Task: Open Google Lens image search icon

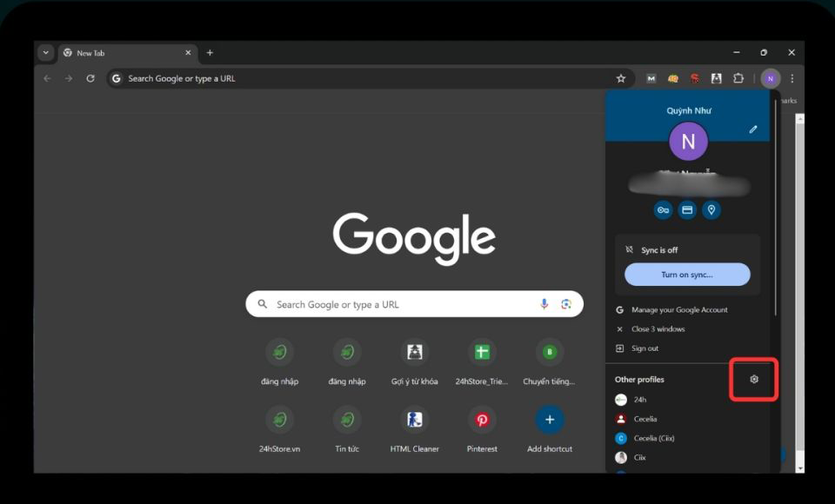Action: 566,304
